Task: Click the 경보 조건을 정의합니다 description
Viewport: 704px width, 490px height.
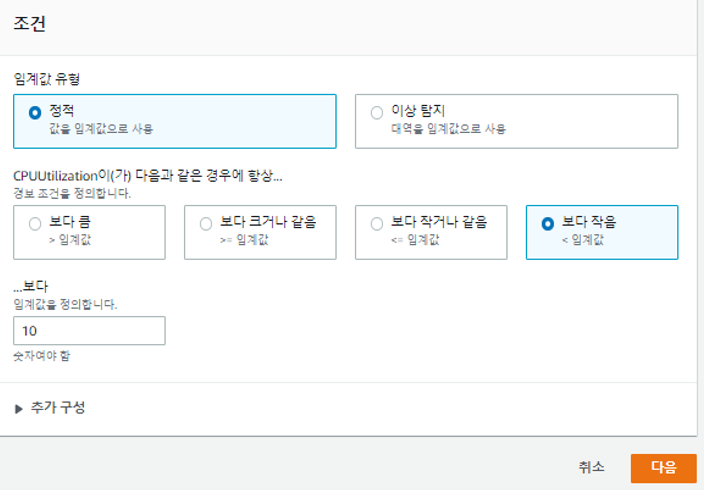Action: pyautogui.click(x=72, y=194)
